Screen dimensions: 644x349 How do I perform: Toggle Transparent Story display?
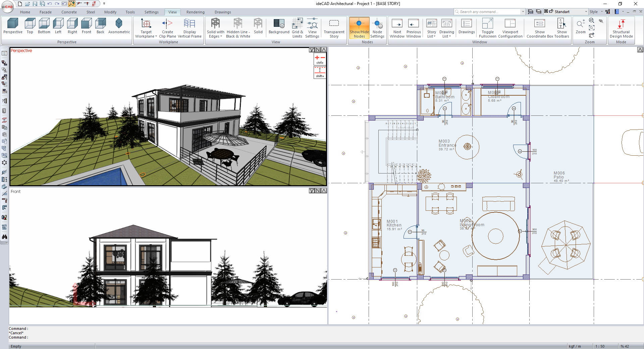click(x=334, y=28)
